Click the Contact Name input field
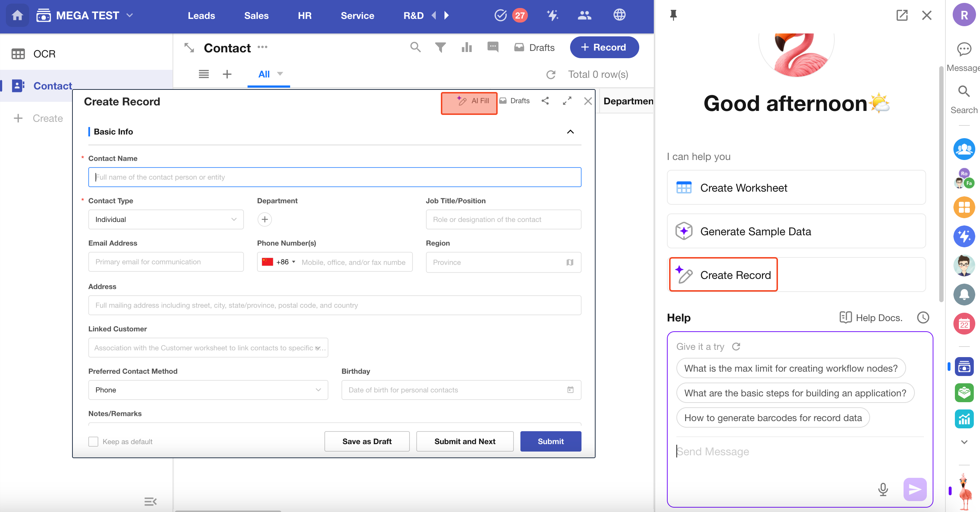Viewport: 980px width, 512px height. coord(335,177)
